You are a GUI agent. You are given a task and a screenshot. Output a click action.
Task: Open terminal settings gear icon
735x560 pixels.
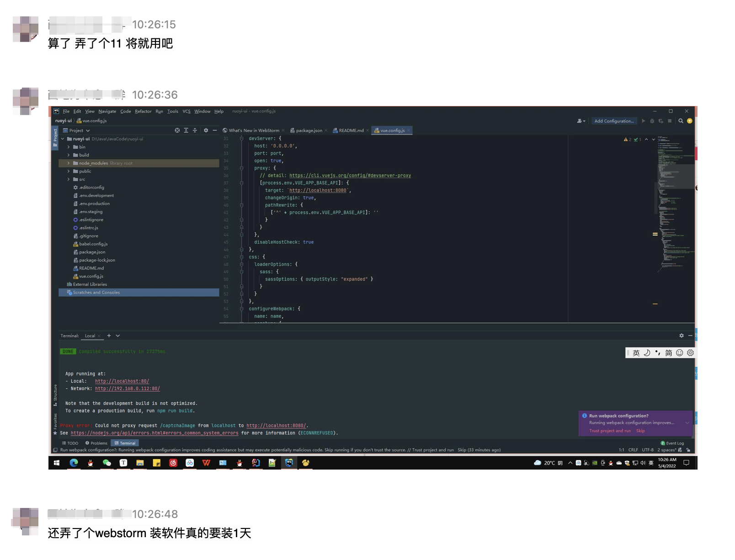681,336
